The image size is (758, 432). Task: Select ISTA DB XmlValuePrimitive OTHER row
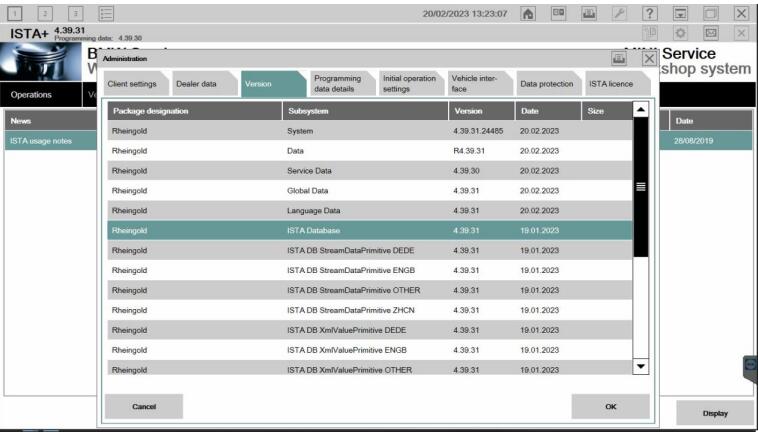coord(370,368)
